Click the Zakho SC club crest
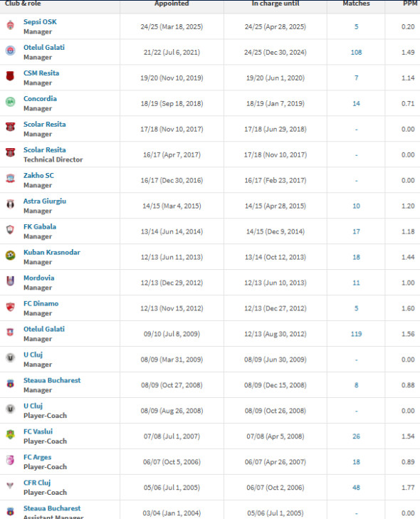420x519 pixels. pos(10,179)
